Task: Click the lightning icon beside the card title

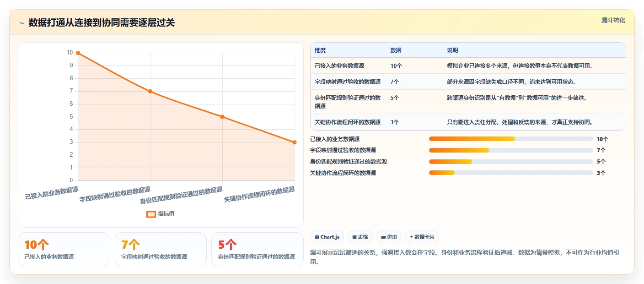Action: click(21, 23)
